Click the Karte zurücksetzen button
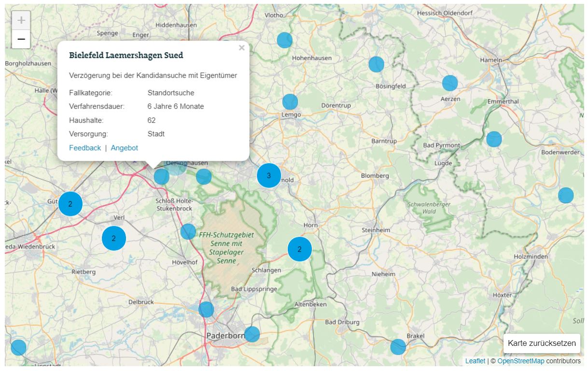 pos(542,343)
